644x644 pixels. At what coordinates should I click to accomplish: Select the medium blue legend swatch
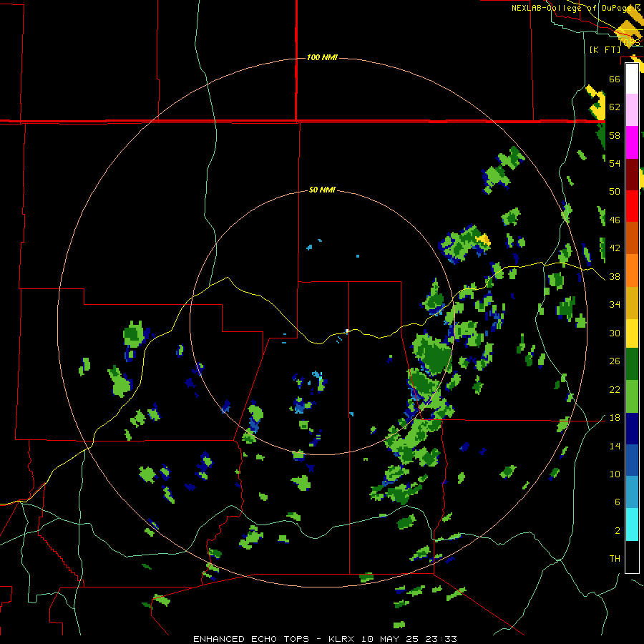(x=632, y=460)
